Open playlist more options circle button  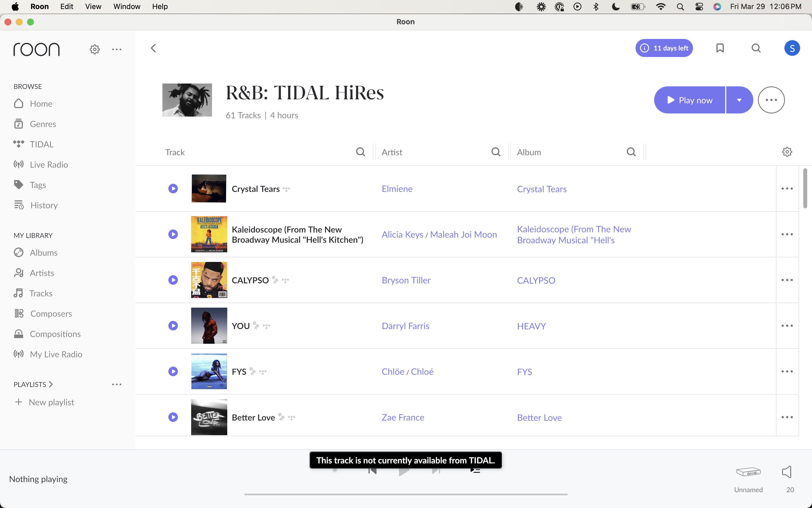(x=771, y=100)
